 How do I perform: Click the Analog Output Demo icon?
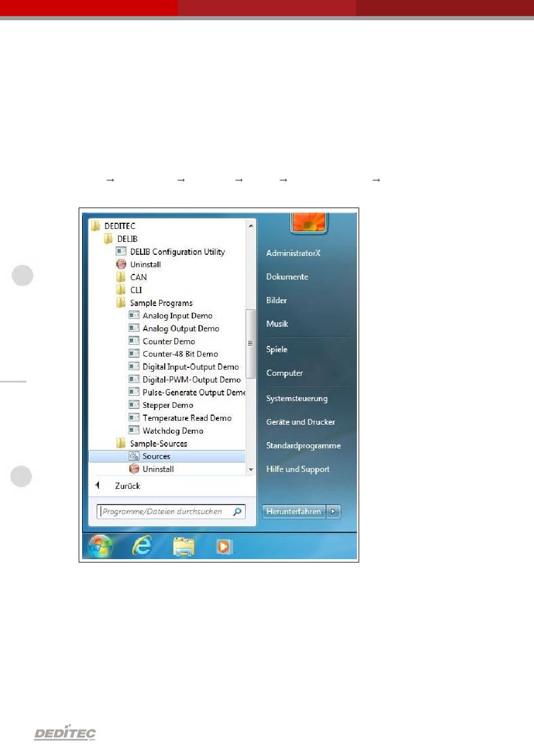click(134, 328)
